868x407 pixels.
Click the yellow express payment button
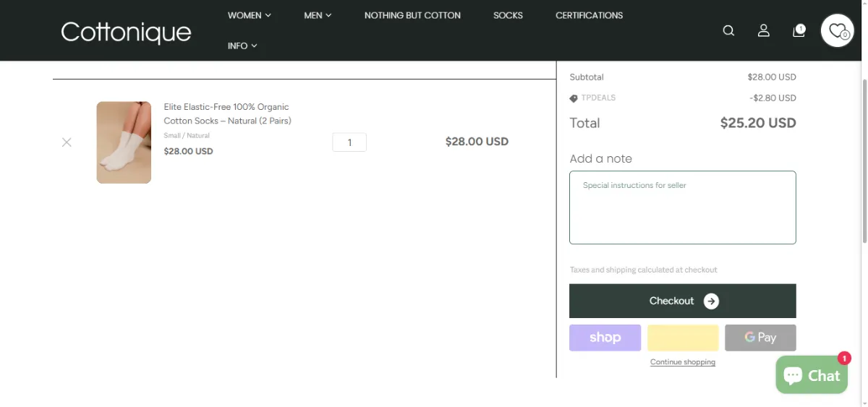(x=683, y=338)
